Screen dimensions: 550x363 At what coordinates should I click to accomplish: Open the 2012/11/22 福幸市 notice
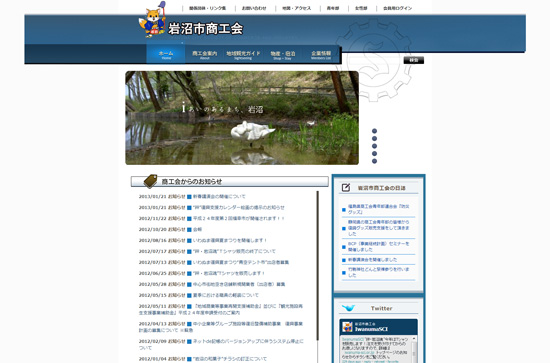239,218
